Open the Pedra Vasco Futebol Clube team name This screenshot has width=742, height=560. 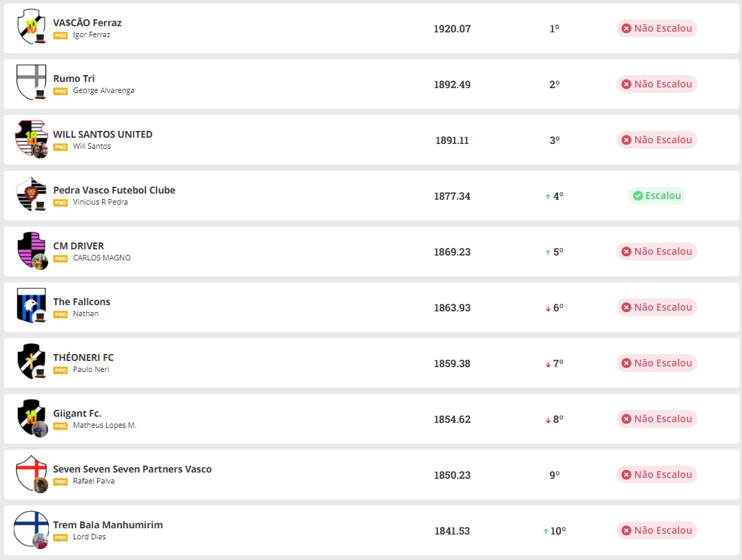click(114, 190)
